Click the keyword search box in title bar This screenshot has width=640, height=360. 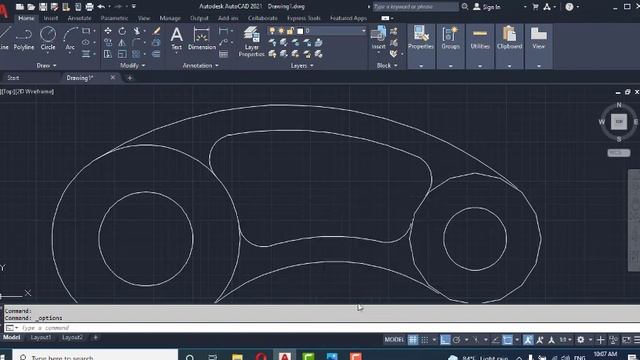click(416, 7)
